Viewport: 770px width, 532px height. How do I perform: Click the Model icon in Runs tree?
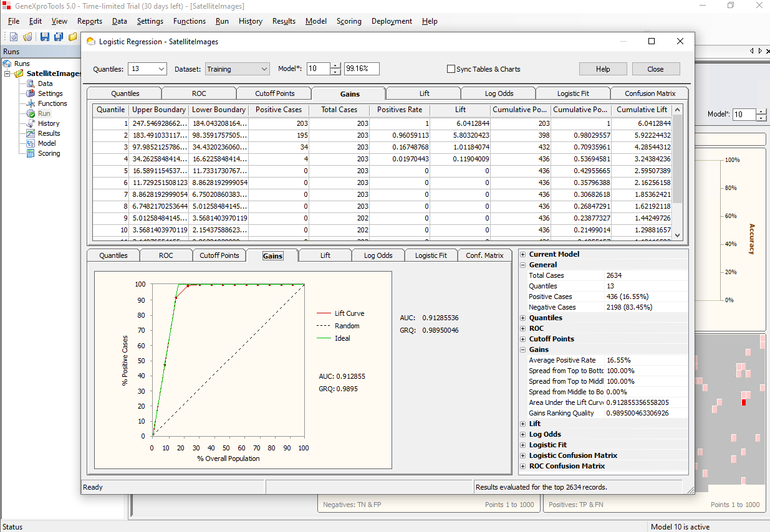[31, 143]
